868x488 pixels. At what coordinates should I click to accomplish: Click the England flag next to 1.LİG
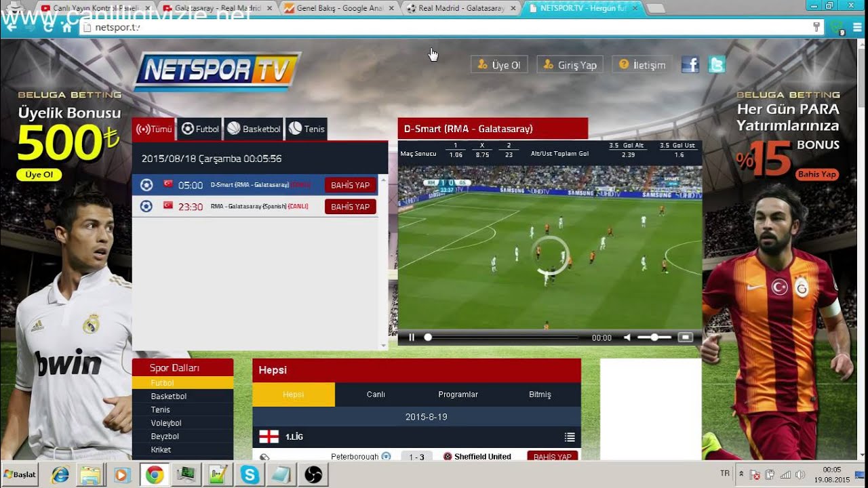(269, 437)
